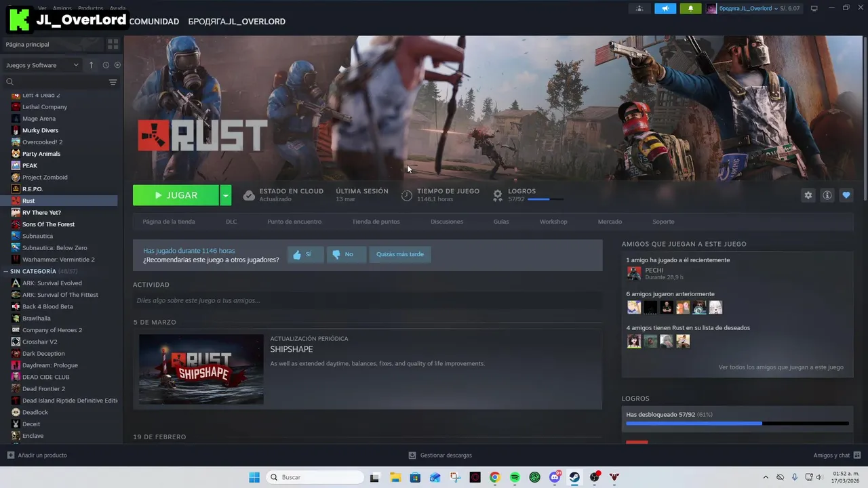Open Punto de encuentro tab
868x488 pixels.
click(x=294, y=222)
